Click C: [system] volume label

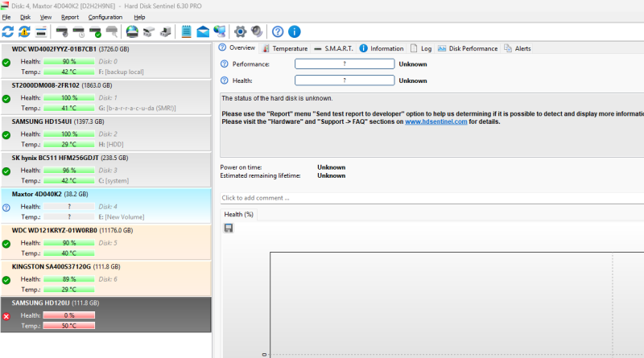tap(114, 181)
